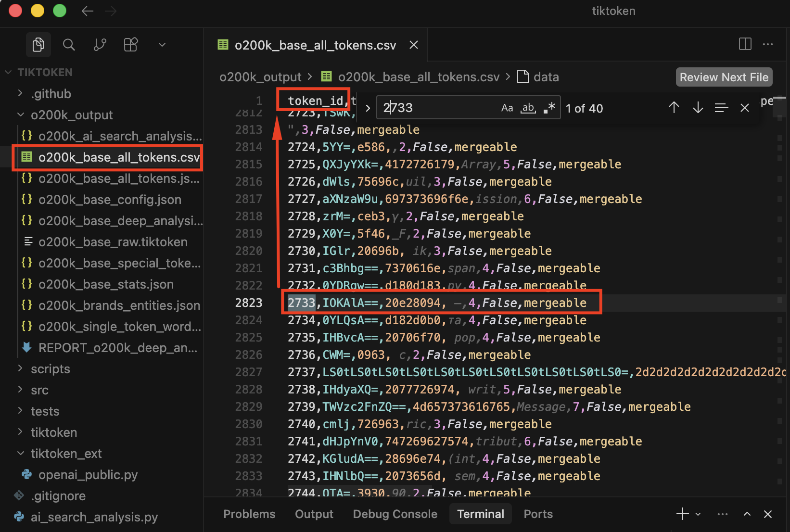Click Find in Selection icon

click(x=721, y=108)
